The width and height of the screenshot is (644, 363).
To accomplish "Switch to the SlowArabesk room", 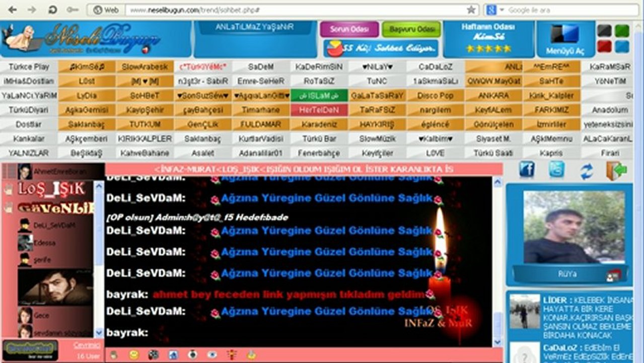I will coord(145,67).
